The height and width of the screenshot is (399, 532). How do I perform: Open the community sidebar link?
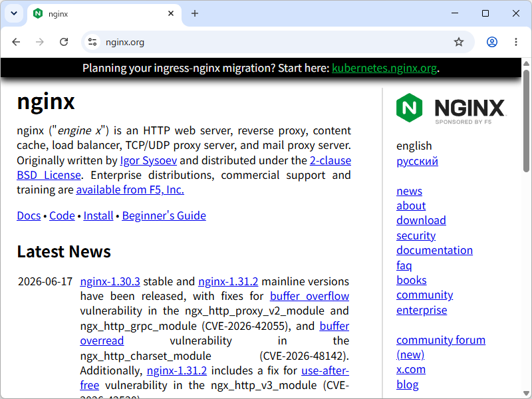424,295
